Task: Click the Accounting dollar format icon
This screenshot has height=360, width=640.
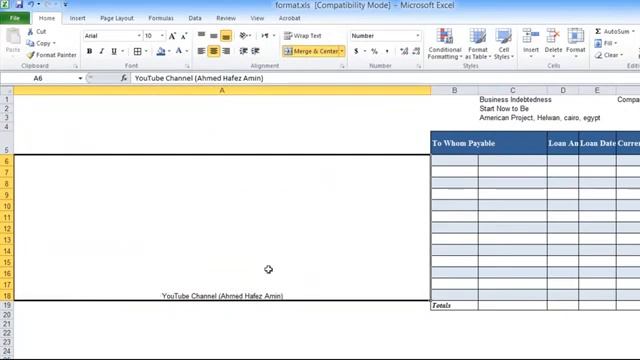Action: pyautogui.click(x=356, y=51)
